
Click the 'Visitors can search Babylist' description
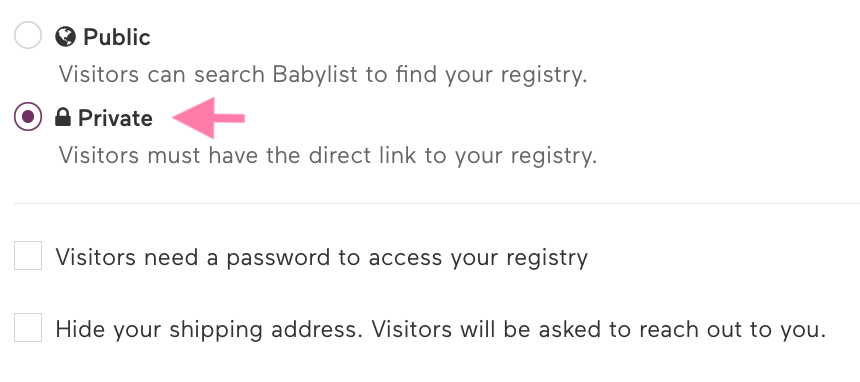pyautogui.click(x=323, y=75)
